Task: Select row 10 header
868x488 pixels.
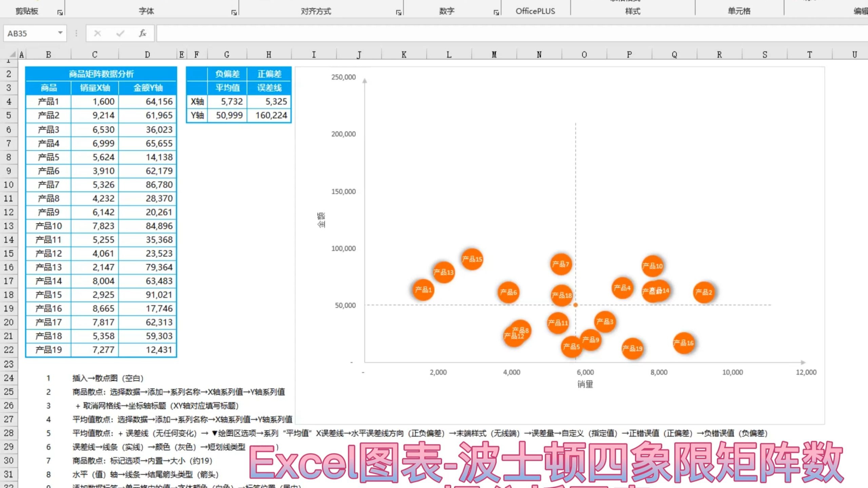Action: click(8, 185)
